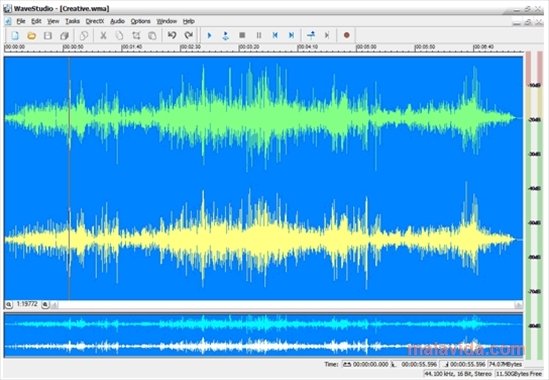Create a new file with the toolbar icon
This screenshot has width=549, height=380.
[x=15, y=35]
